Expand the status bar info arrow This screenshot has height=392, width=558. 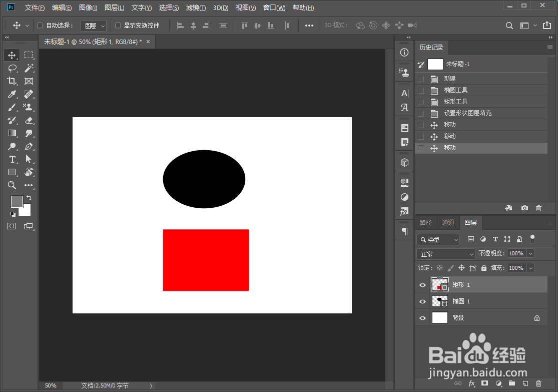click(x=151, y=385)
